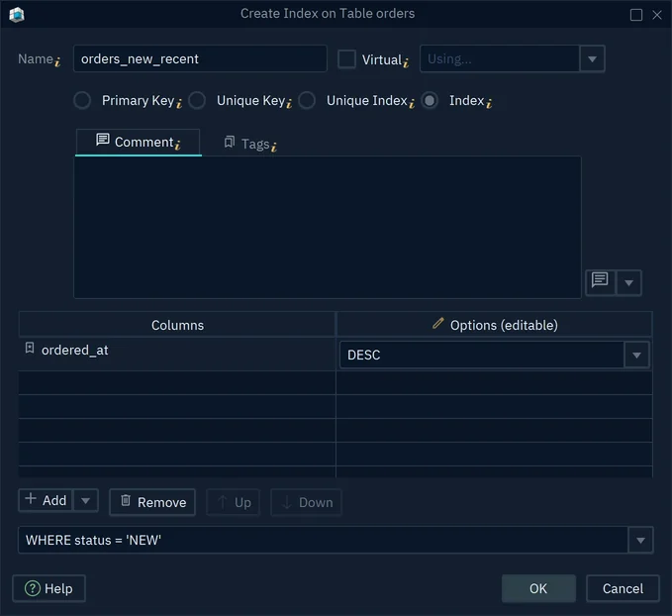Click the info icon beside Virtual
The width and height of the screenshot is (672, 616).
(406, 62)
